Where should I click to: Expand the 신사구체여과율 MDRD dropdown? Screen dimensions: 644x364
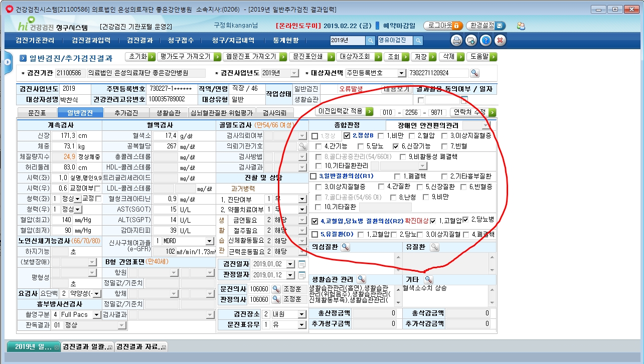click(x=210, y=241)
